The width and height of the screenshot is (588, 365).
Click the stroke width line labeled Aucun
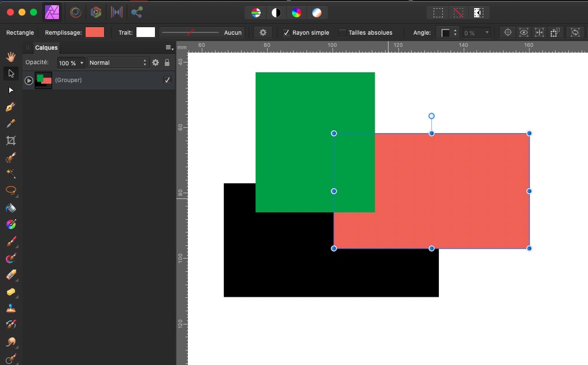click(x=202, y=32)
